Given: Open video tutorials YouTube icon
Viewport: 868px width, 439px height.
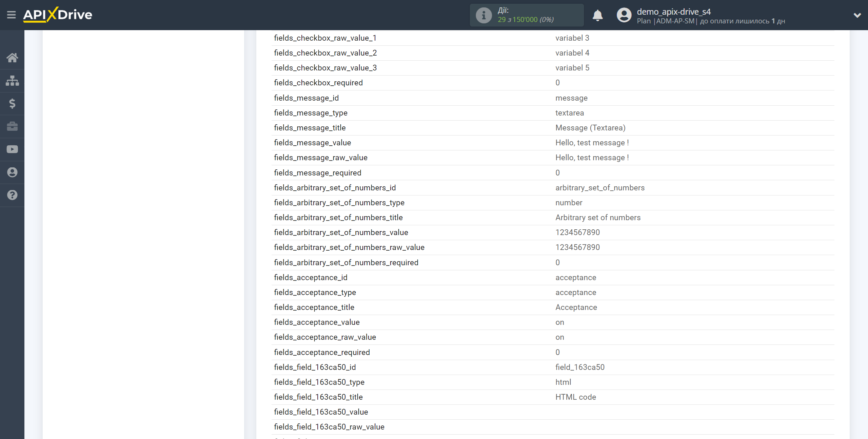Looking at the screenshot, I should point(12,149).
